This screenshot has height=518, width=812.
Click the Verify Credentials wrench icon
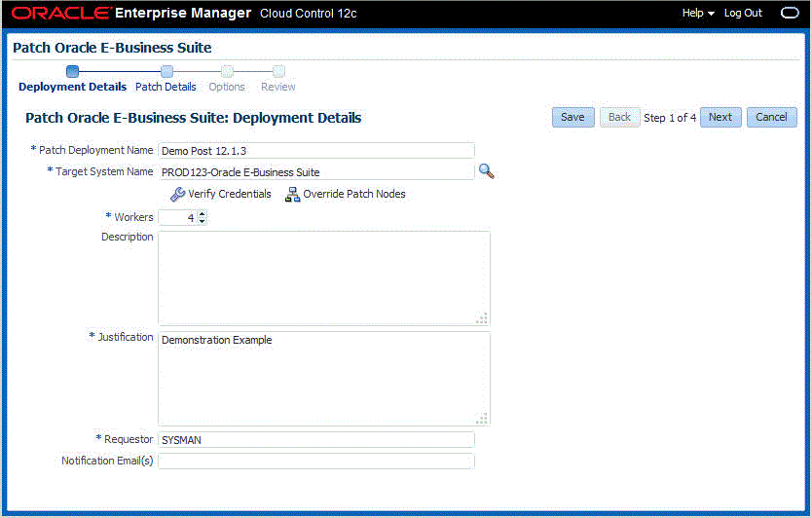pos(177,195)
